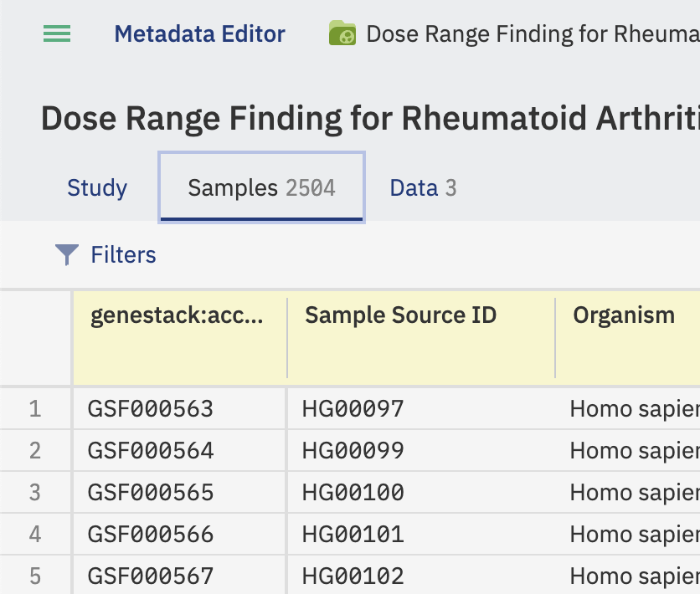Select row number 3
The height and width of the screenshot is (594, 700).
click(x=35, y=492)
